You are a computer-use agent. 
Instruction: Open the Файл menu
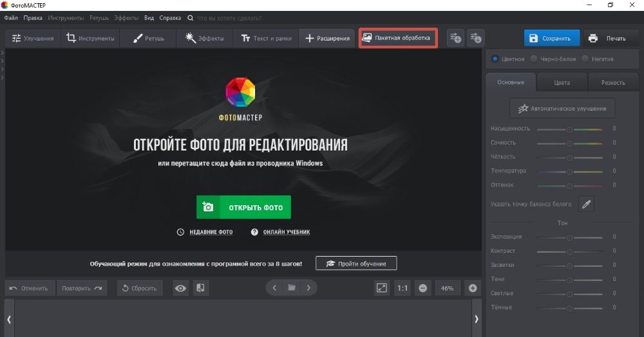(x=11, y=18)
